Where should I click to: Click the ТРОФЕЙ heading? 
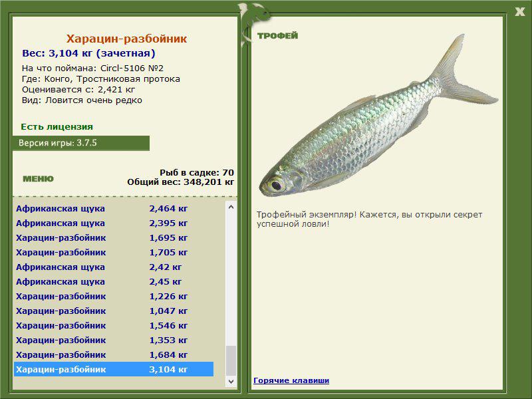(277, 36)
